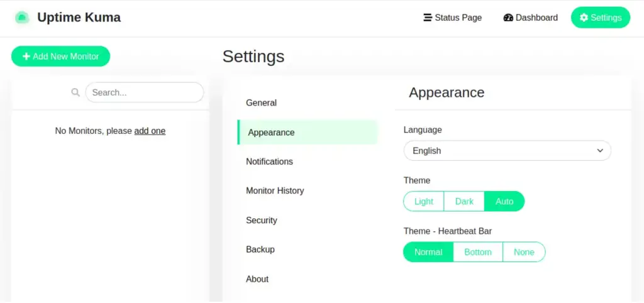The width and height of the screenshot is (644, 303).
Task: Focus the monitor Search input field
Action: 145,92
